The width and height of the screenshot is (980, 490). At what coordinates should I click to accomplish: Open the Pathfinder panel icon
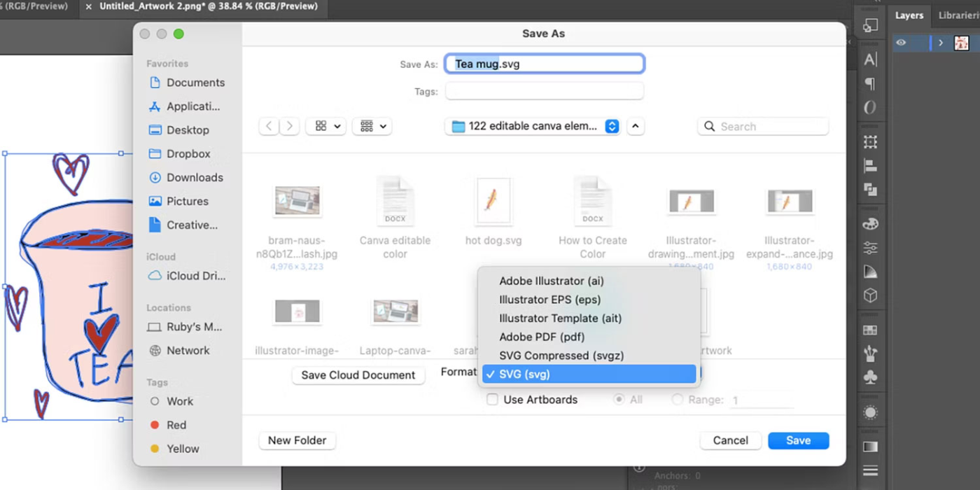point(870,190)
